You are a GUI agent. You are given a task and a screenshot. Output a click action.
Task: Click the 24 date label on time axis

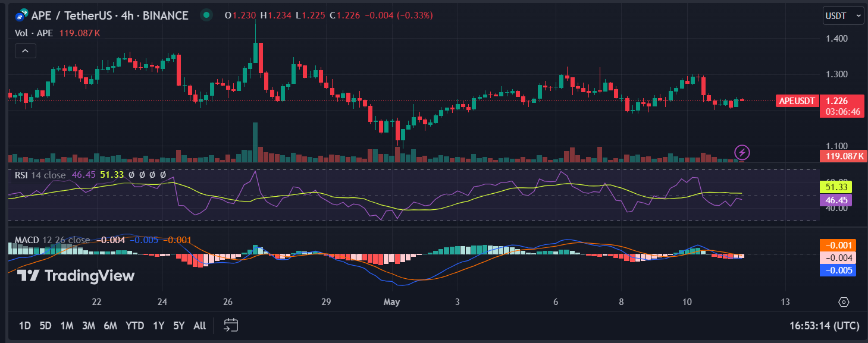click(x=164, y=302)
